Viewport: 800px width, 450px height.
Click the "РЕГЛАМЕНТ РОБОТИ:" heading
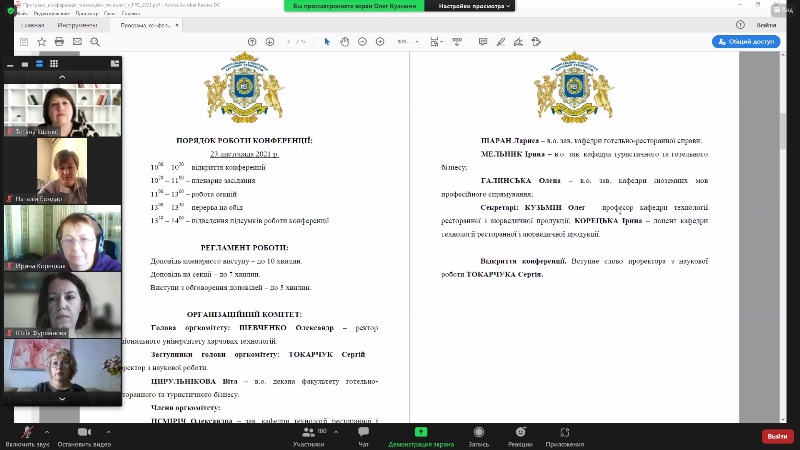click(244, 247)
